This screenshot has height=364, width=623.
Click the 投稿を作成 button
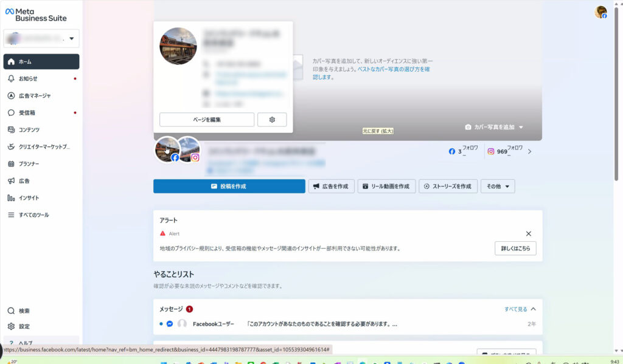pyautogui.click(x=229, y=187)
